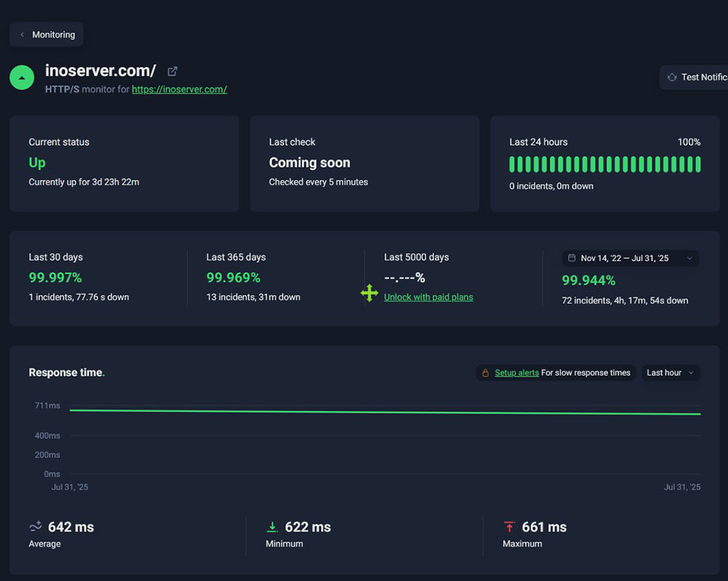Click '72 incidents, 4h, 17m, 54s down' text

(625, 301)
